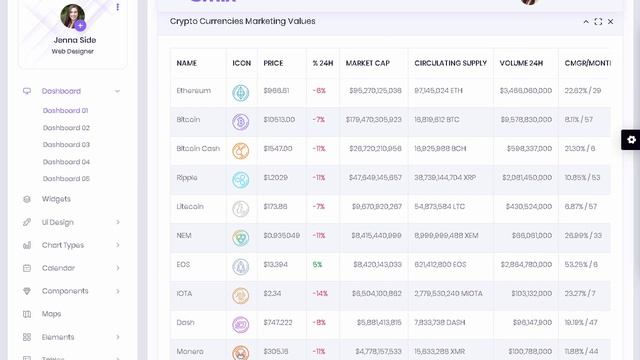Viewport: 640px width, 360px height.
Task: Collapse the Crypto Currencies panel with the caret
Action: click(586, 22)
